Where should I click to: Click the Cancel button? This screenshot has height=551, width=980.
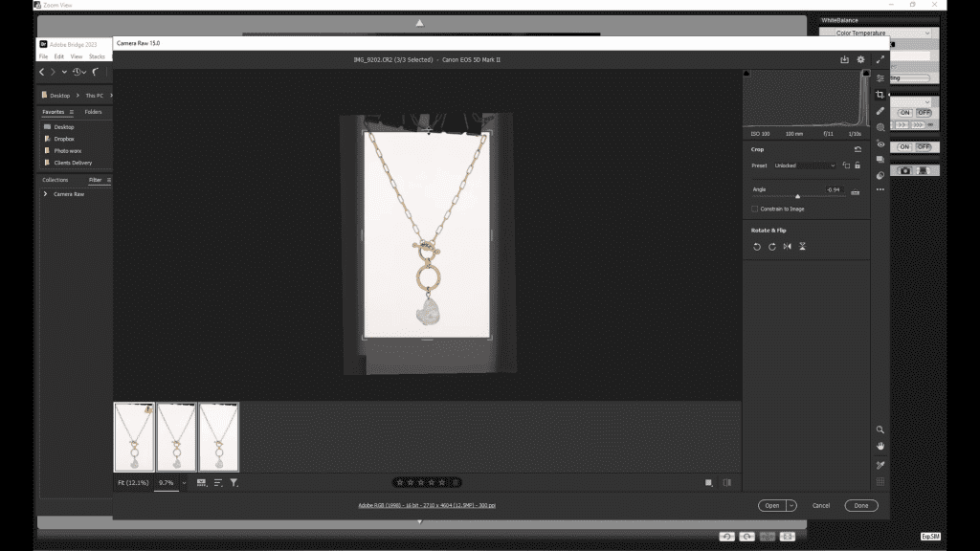pos(820,505)
